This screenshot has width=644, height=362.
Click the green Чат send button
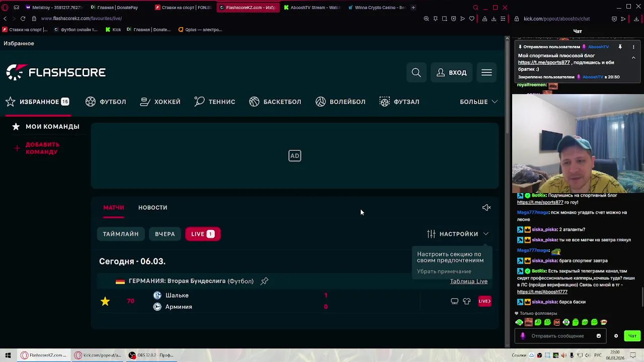click(x=632, y=336)
